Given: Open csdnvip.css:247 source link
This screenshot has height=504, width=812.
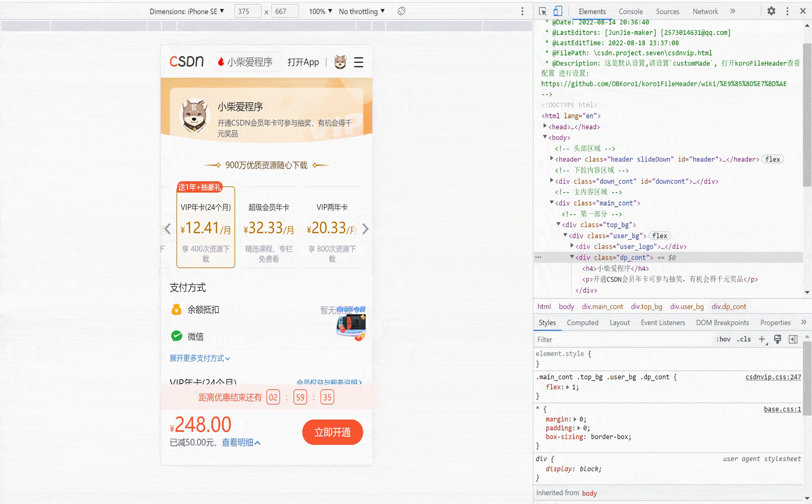Looking at the screenshot, I should point(773,377).
